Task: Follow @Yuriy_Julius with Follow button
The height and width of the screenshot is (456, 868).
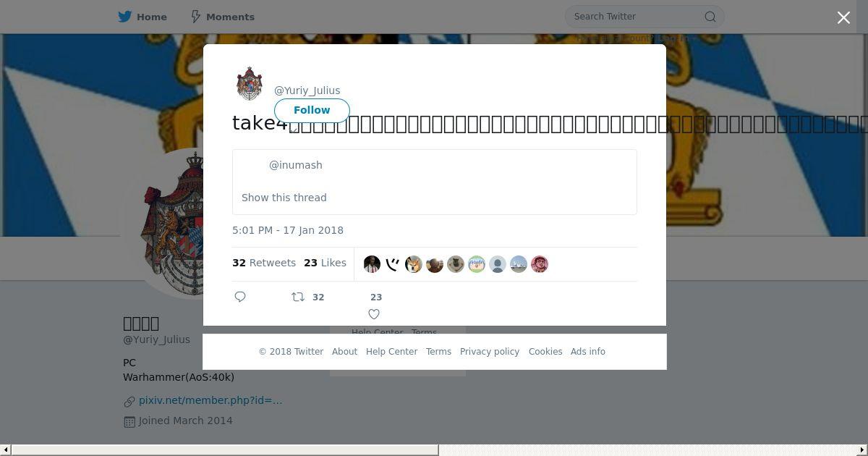Action: point(312,110)
